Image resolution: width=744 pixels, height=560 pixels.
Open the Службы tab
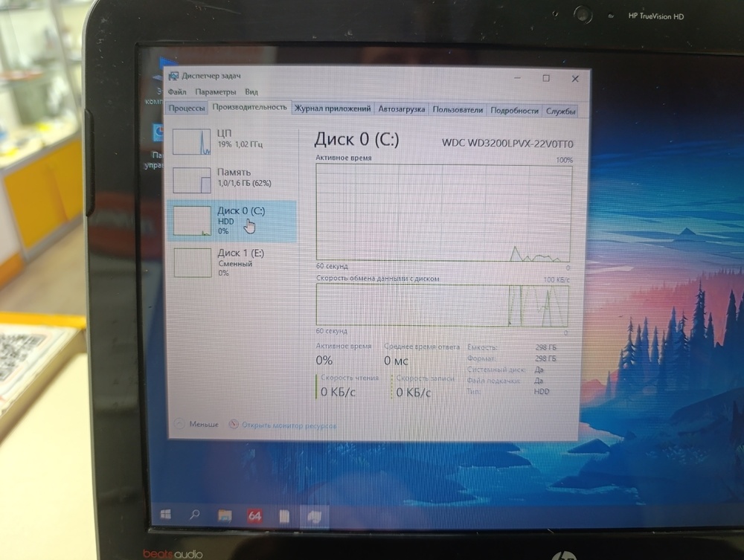560,111
